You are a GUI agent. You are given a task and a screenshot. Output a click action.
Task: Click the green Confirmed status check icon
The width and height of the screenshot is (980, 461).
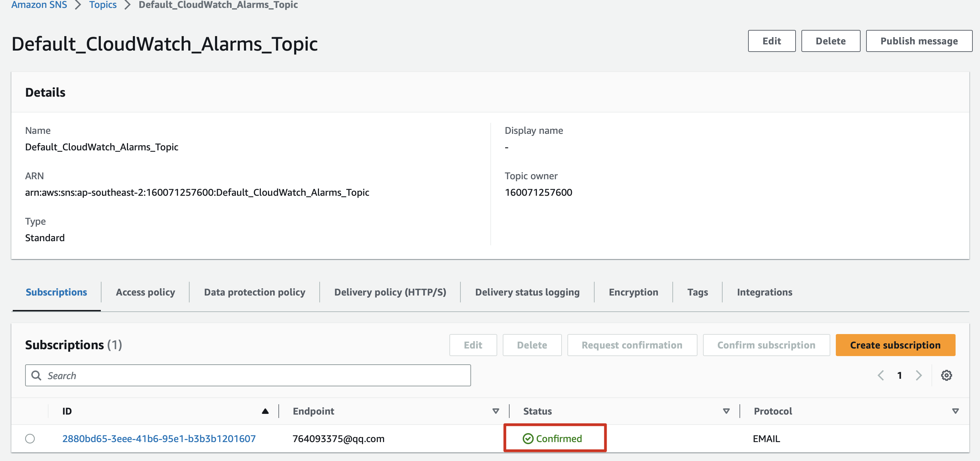pyautogui.click(x=528, y=439)
